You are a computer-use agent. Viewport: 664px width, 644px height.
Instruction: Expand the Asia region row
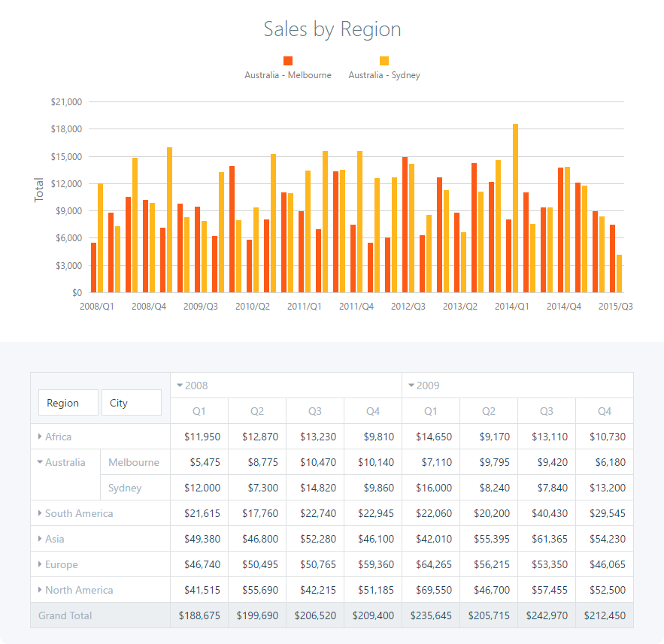40,539
